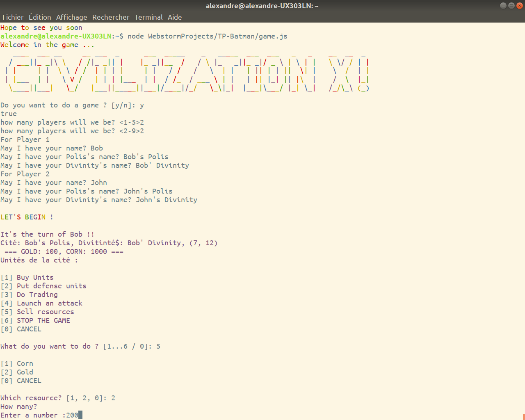525x420 pixels.
Task: Click 'Welcome in the game ...' text
Action: point(48,45)
